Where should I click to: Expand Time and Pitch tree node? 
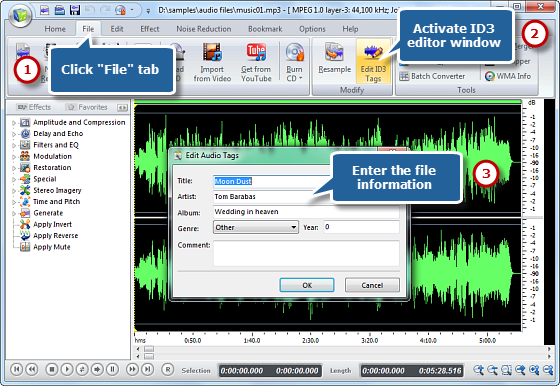(x=14, y=202)
